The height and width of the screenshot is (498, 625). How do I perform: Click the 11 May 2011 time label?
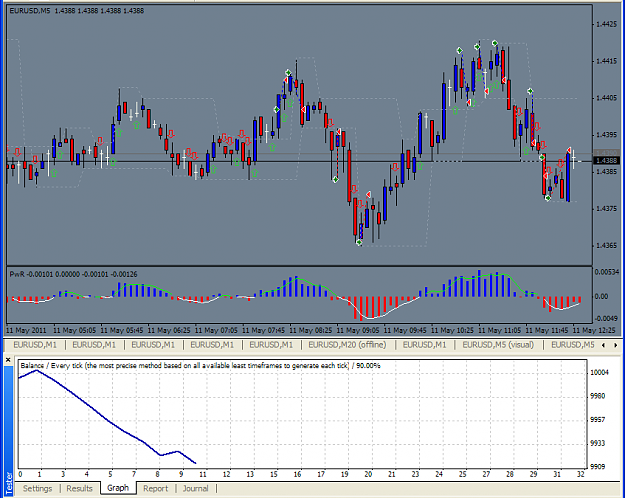(x=26, y=331)
